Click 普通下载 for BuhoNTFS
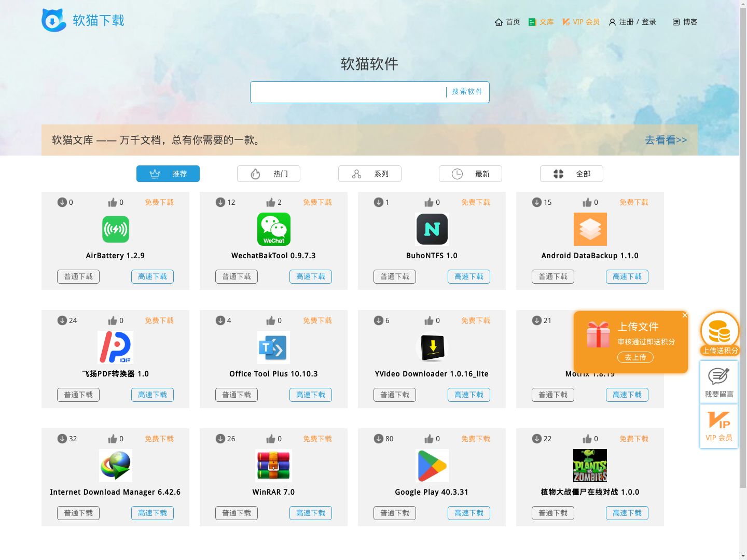This screenshot has width=747, height=560. [x=395, y=277]
